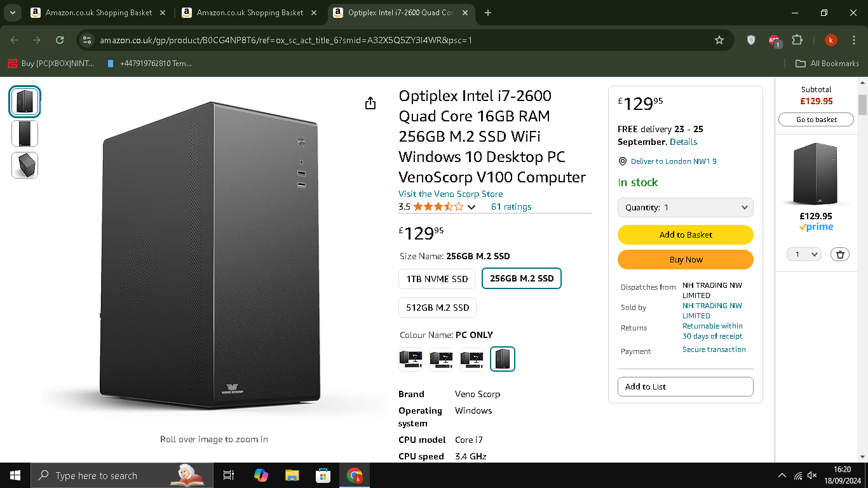Select the first front-view product thumbnail
This screenshot has width=868, height=488.
pos(25,102)
